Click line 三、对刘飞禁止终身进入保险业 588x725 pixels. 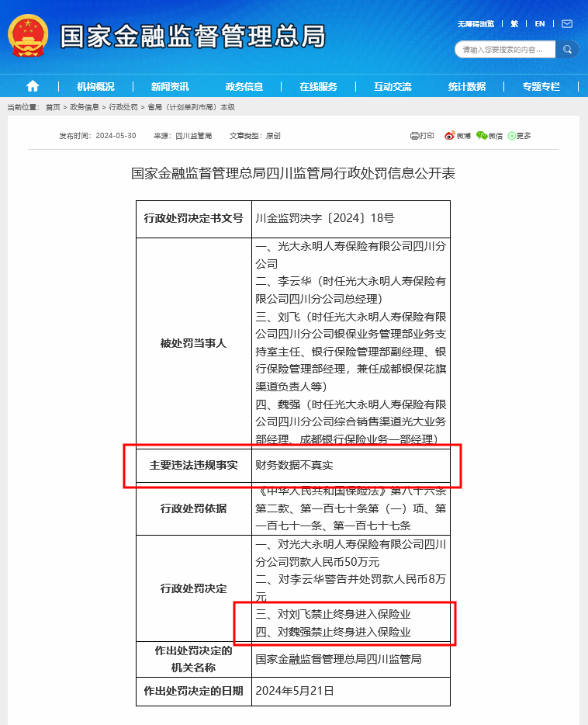pyautogui.click(x=333, y=614)
